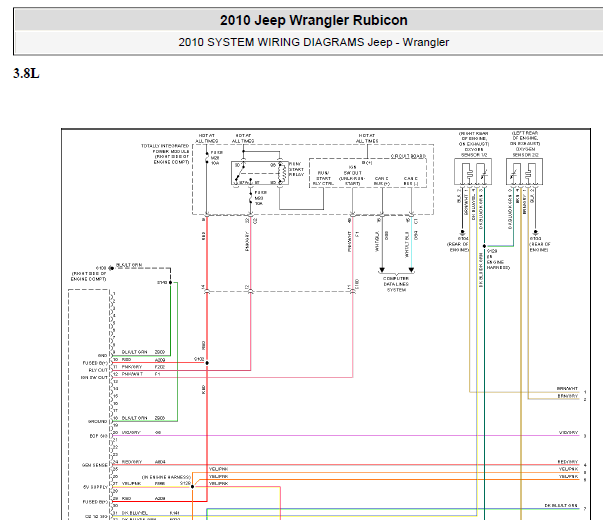Click the "2010 Jeep Wrangler Rubicon" title
This screenshot has height=520, width=603.
pos(313,20)
